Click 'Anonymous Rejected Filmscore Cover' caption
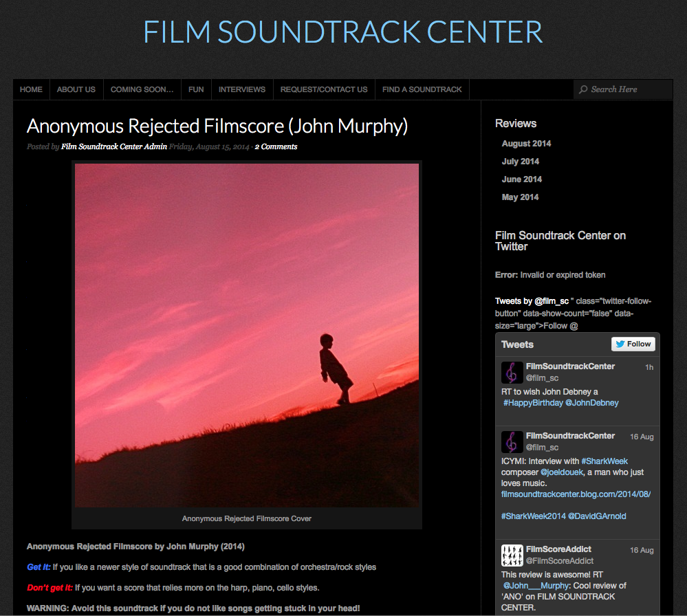Screen dimensions: 687x616 pos(247,518)
